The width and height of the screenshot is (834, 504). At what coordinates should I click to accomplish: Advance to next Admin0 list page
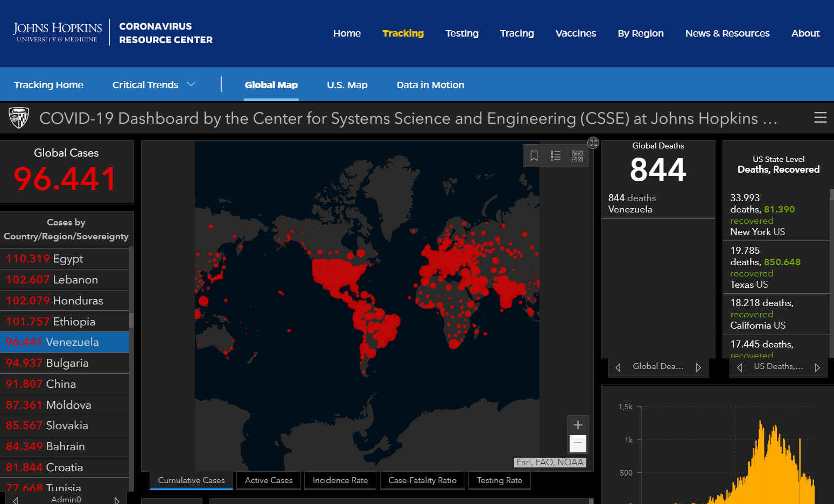(117, 500)
